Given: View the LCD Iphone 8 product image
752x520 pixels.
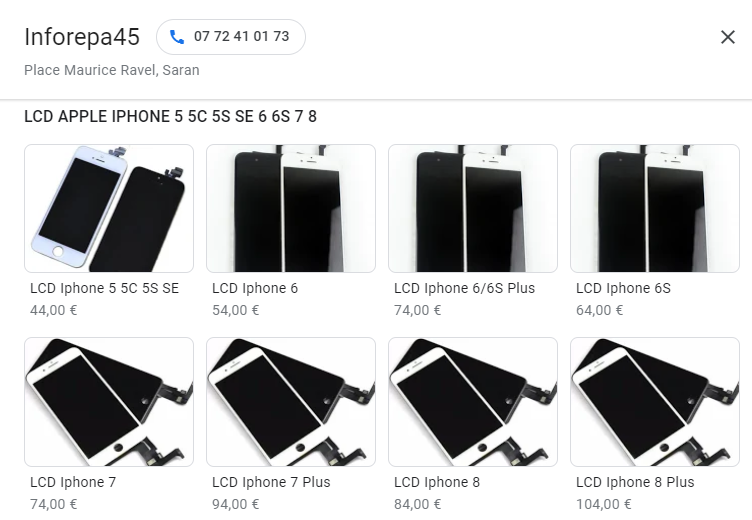Looking at the screenshot, I should pos(473,402).
